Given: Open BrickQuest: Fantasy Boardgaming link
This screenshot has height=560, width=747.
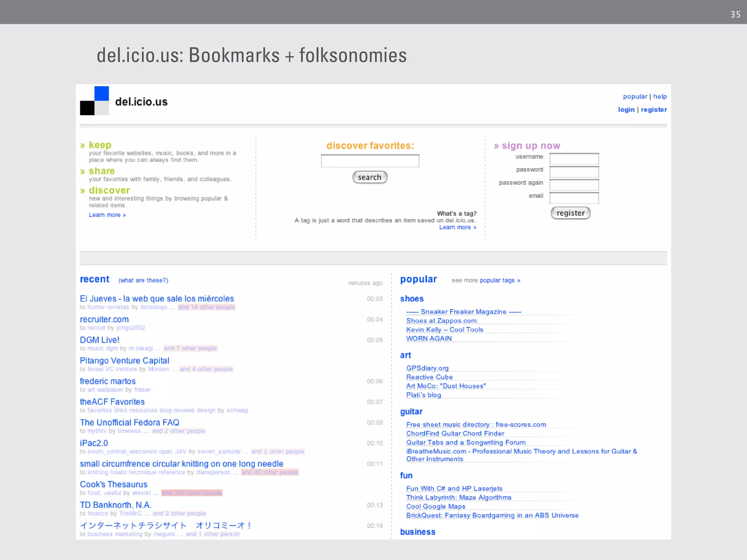Looking at the screenshot, I should [x=492, y=516].
